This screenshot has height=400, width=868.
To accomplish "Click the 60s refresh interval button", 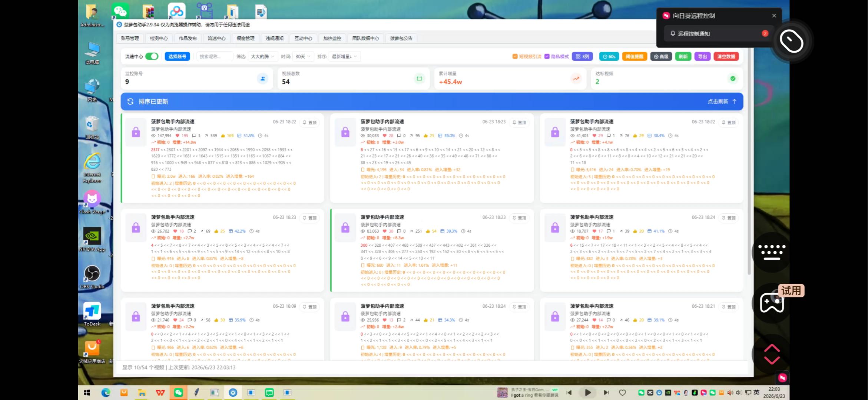I will pyautogui.click(x=609, y=56).
